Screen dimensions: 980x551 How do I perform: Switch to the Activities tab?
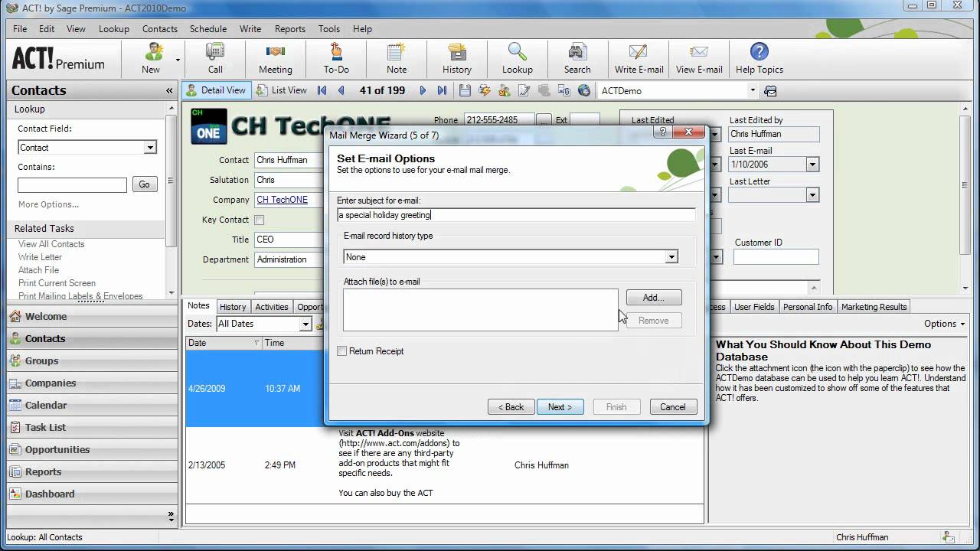272,307
